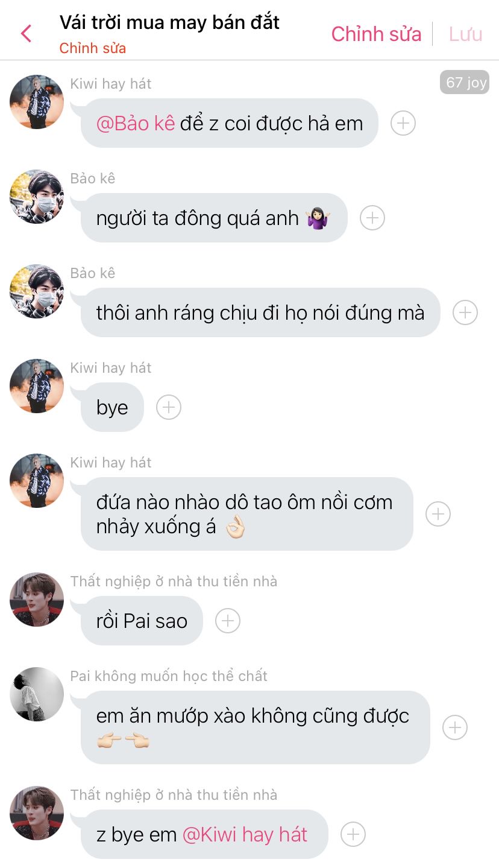This screenshot has height=868, width=499.
Task: Open Kiwi hay hát's avatar on first message
Action: coord(37,102)
